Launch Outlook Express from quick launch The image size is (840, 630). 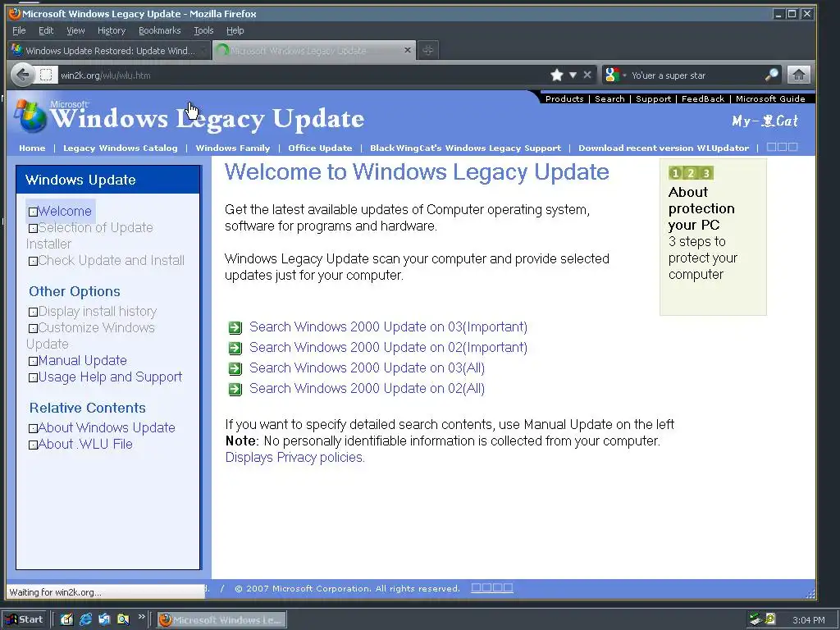pos(104,619)
